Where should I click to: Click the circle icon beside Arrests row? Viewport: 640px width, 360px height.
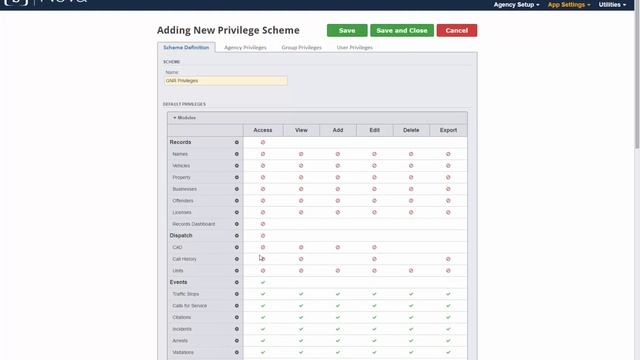coord(237,341)
